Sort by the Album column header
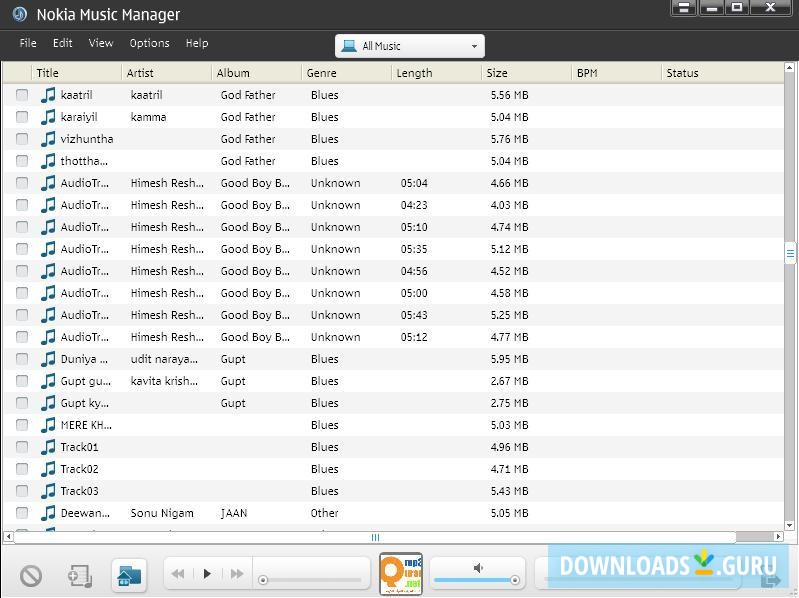 256,73
